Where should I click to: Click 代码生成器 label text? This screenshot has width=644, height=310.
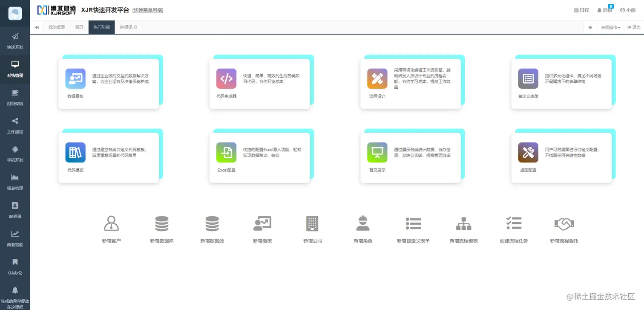[x=226, y=96]
